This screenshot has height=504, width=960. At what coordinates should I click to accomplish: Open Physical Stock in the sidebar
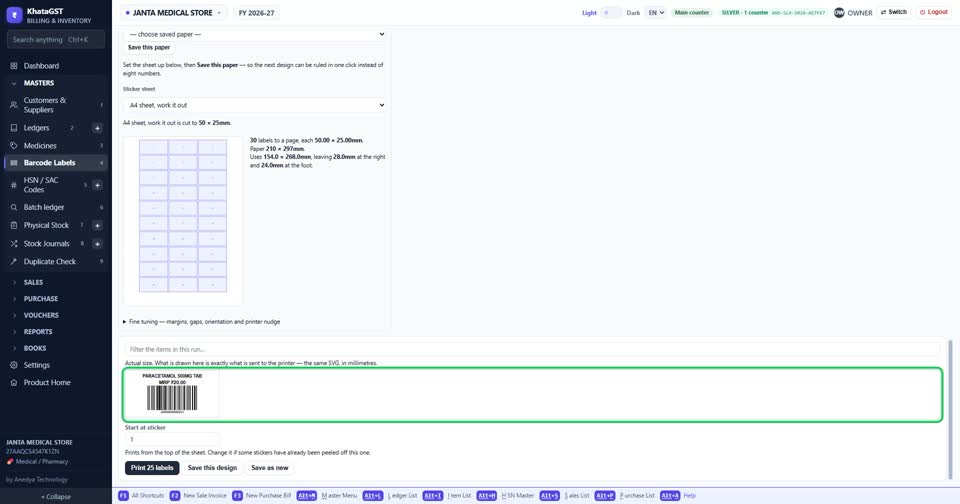tap(48, 225)
